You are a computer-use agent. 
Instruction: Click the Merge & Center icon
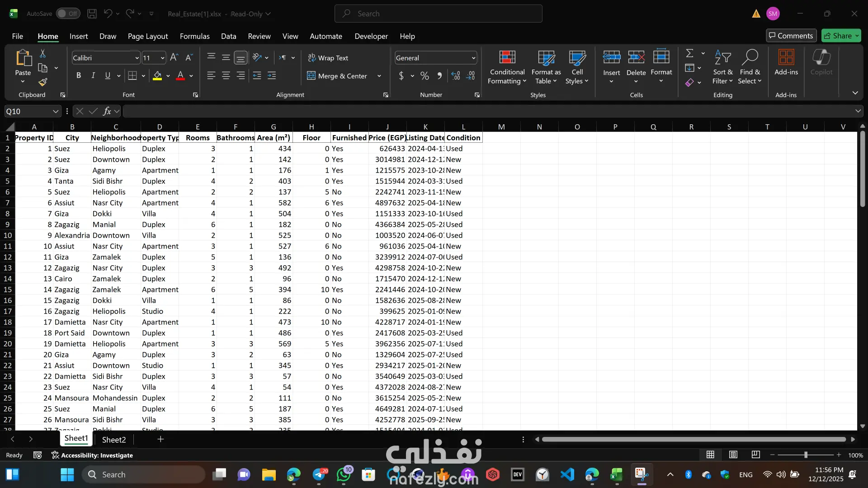click(311, 76)
